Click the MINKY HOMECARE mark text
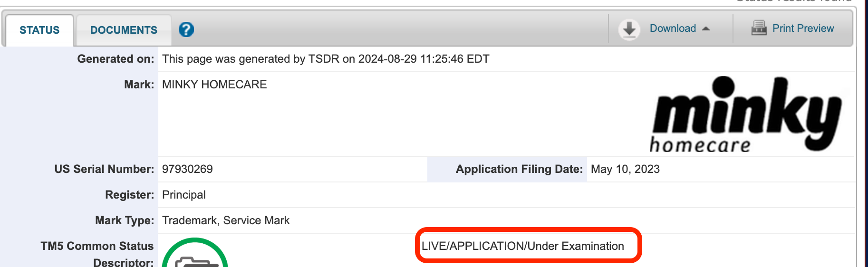868x267 pixels. (x=214, y=85)
